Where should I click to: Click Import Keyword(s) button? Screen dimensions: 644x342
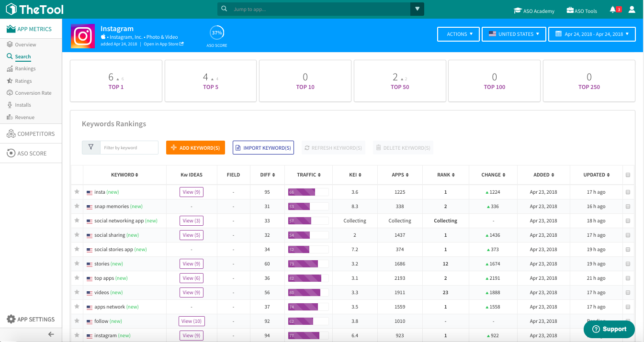click(263, 148)
